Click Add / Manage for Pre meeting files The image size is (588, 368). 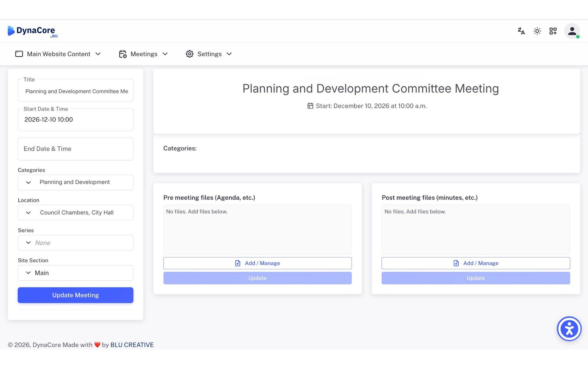click(257, 263)
